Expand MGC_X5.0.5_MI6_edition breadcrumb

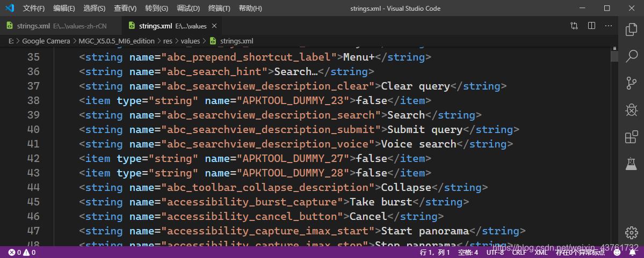117,41
